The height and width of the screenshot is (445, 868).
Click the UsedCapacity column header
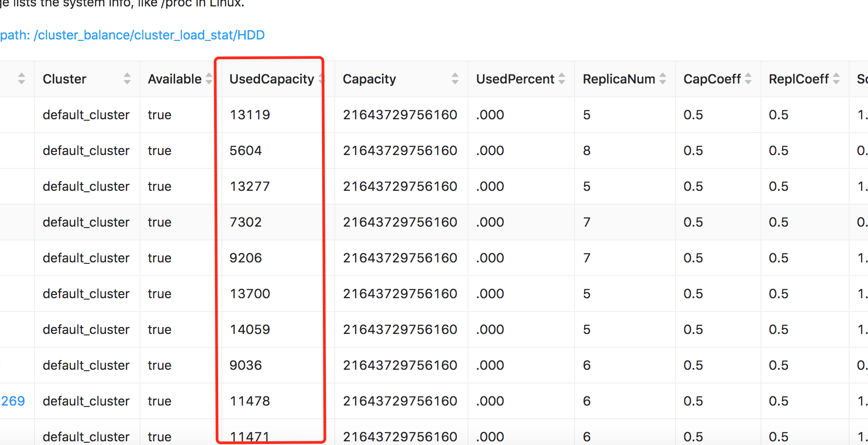[271, 79]
